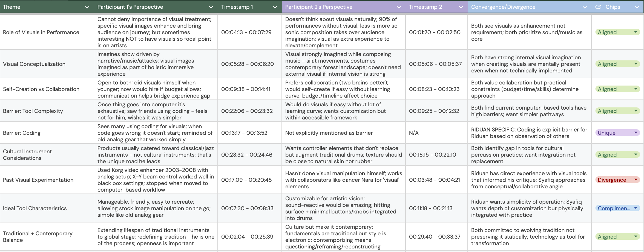Open the purple Unique chip dropdown
The height and width of the screenshot is (252, 644).
pyautogui.click(x=636, y=133)
